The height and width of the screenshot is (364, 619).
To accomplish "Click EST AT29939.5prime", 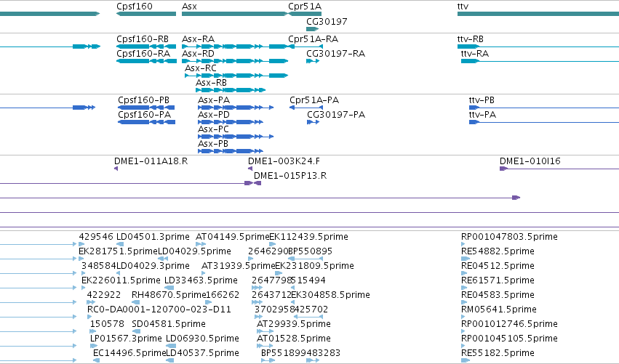I will (294, 324).
